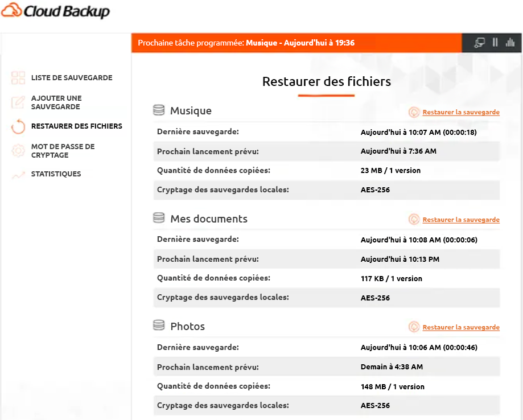
Task: Click the grid icon for Liste de sauvegarde
Action: (17, 77)
